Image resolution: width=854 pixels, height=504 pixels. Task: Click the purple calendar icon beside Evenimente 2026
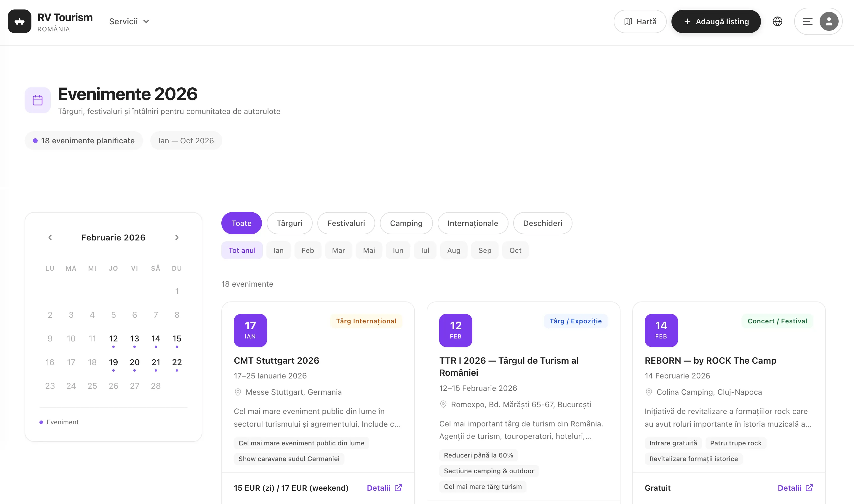[x=37, y=100]
